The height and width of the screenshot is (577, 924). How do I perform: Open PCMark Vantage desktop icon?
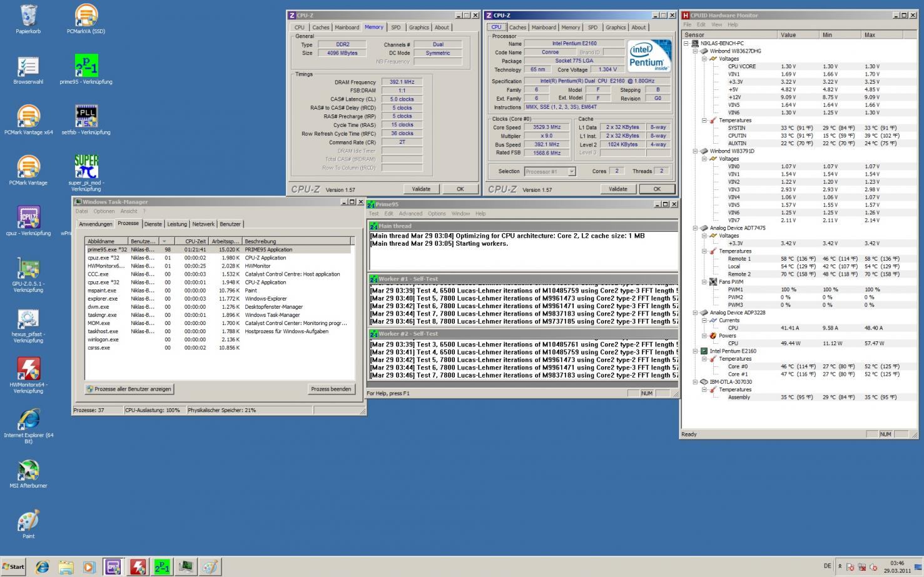[28, 171]
